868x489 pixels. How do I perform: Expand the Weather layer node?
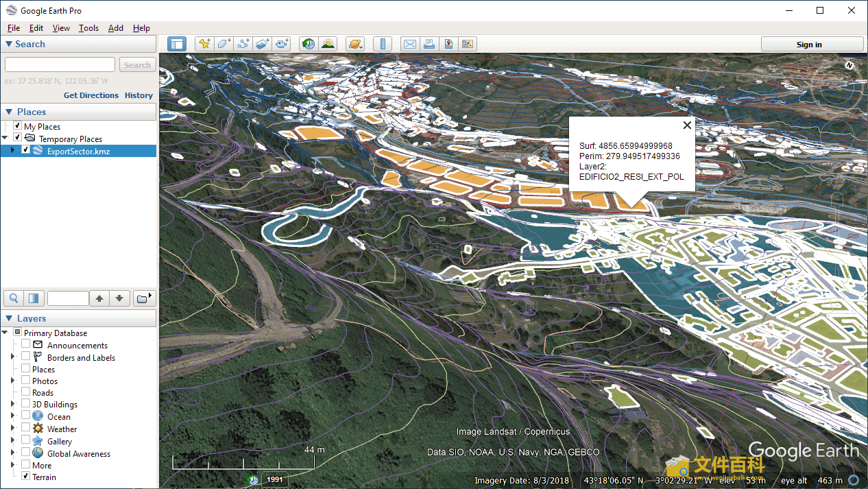(x=13, y=429)
